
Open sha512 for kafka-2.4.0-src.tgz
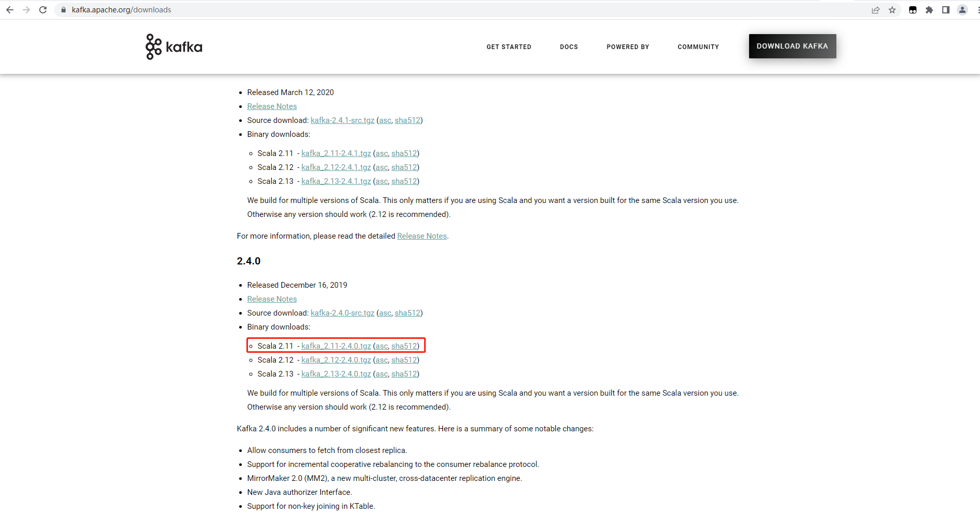[x=408, y=313]
